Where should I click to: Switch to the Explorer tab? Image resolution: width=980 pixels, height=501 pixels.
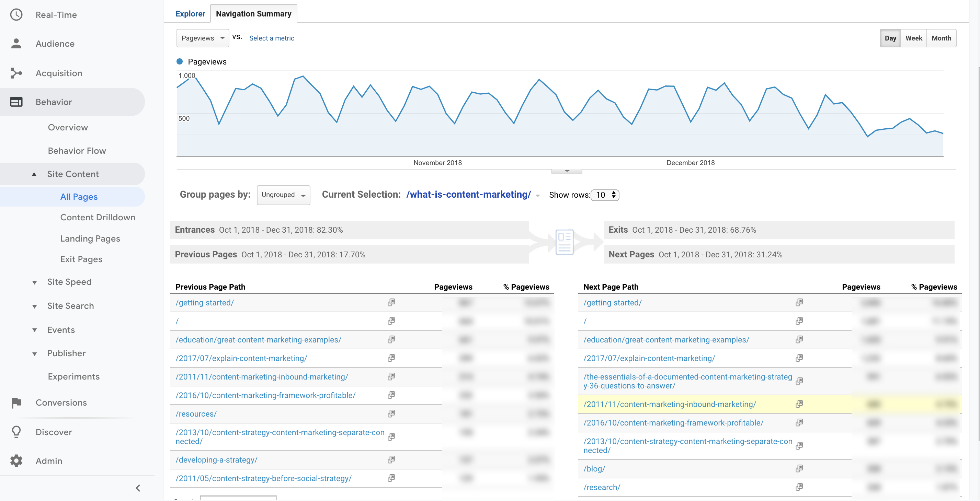(x=190, y=13)
